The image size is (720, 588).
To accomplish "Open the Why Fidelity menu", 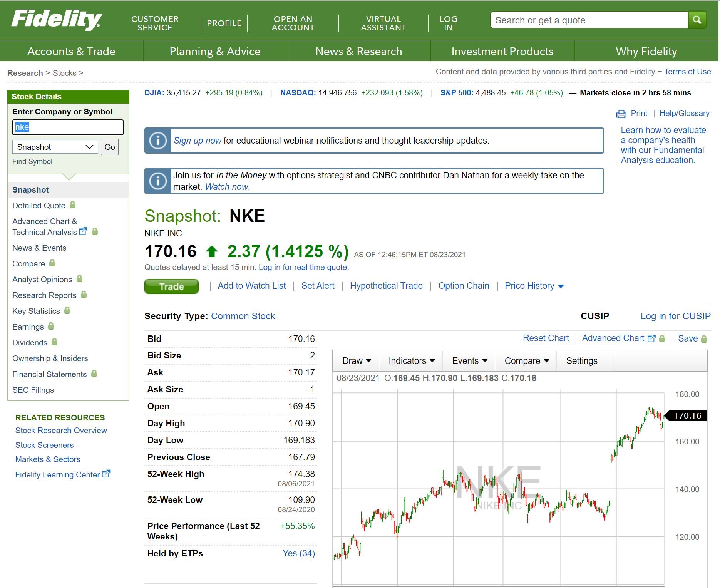I will (646, 51).
